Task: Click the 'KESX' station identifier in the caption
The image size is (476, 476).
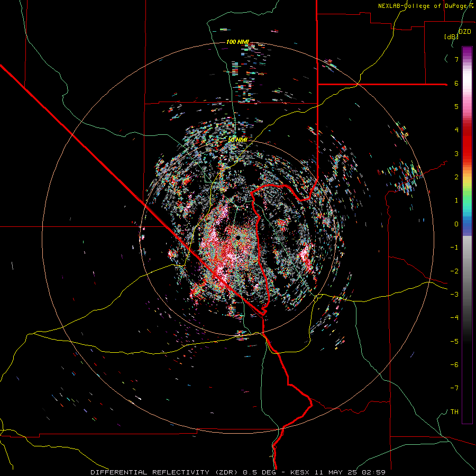Action: 300,472
